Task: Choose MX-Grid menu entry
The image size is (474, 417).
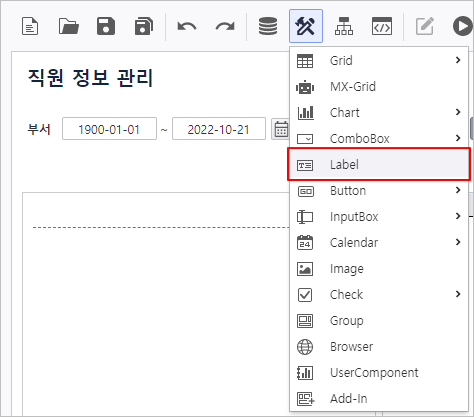Action: 379,87
